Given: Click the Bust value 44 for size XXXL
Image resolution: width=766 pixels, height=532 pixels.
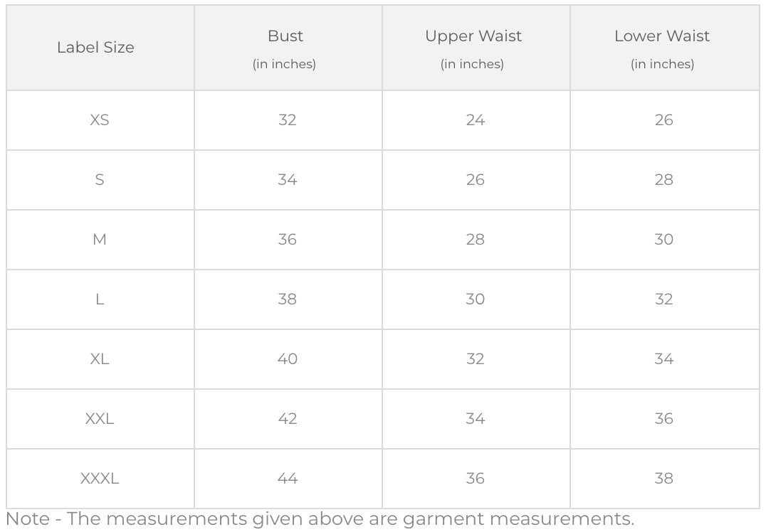Looking at the screenshot, I should pyautogui.click(x=288, y=479).
